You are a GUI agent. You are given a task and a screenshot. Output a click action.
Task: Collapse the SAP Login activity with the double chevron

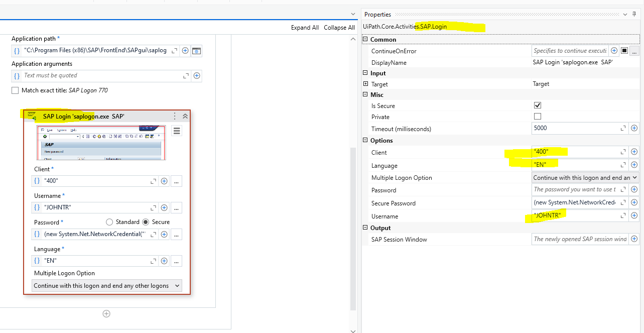coord(185,116)
